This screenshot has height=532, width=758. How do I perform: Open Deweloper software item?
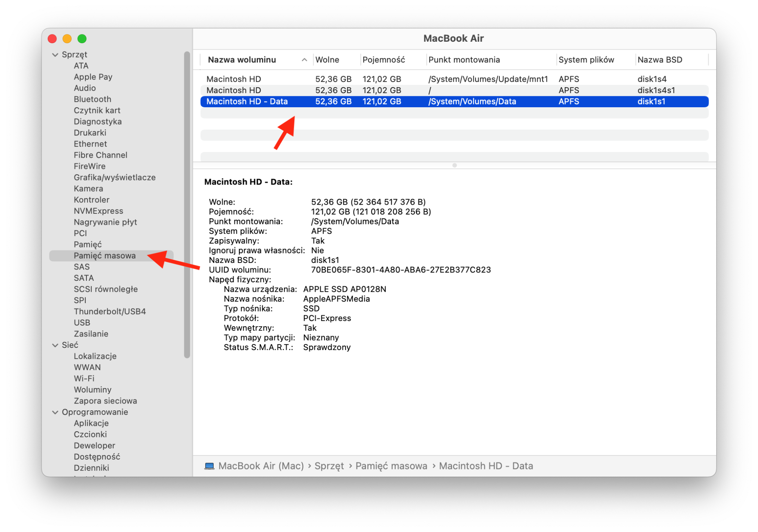click(x=94, y=446)
